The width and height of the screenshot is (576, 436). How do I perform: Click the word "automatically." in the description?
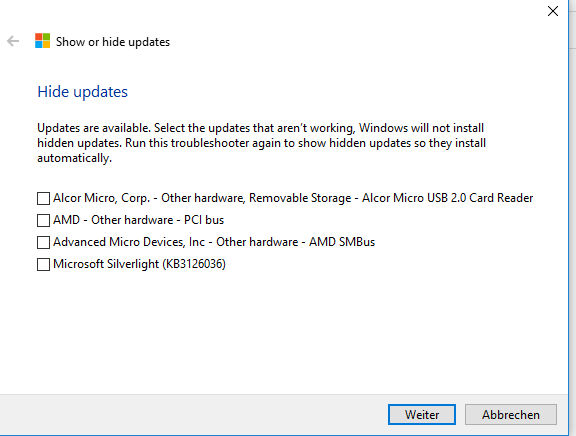[75, 158]
